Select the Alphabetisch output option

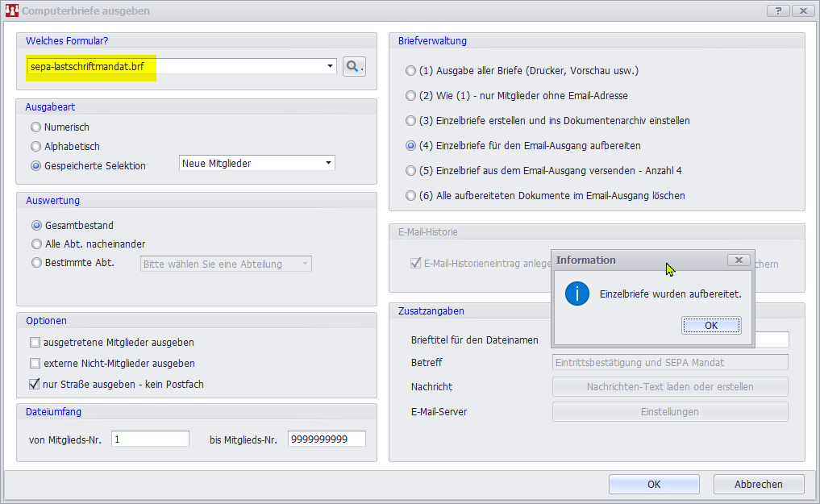click(35, 147)
